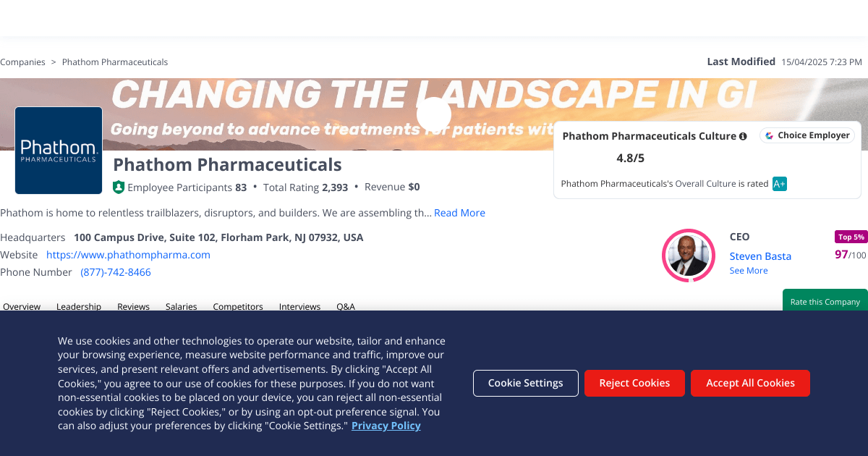The height and width of the screenshot is (456, 868).
Task: Select the Salaries tab
Action: coord(181,306)
